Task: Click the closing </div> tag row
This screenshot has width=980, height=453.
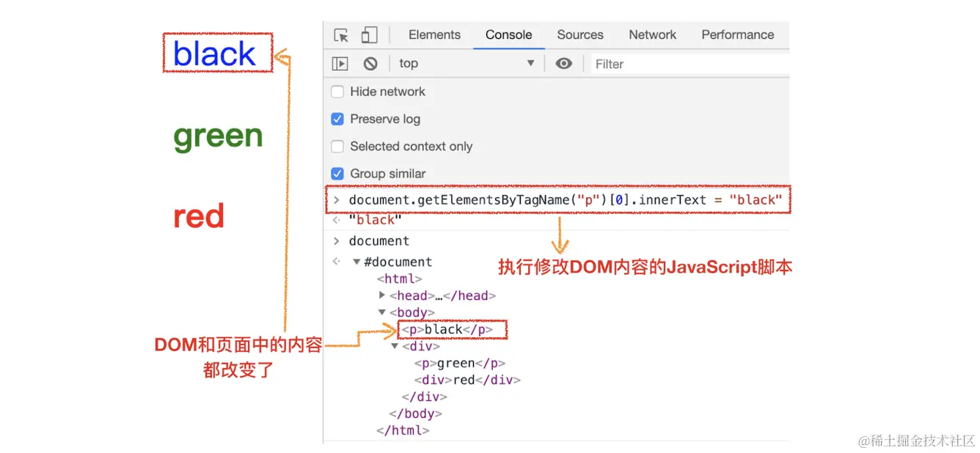Action: click(424, 397)
